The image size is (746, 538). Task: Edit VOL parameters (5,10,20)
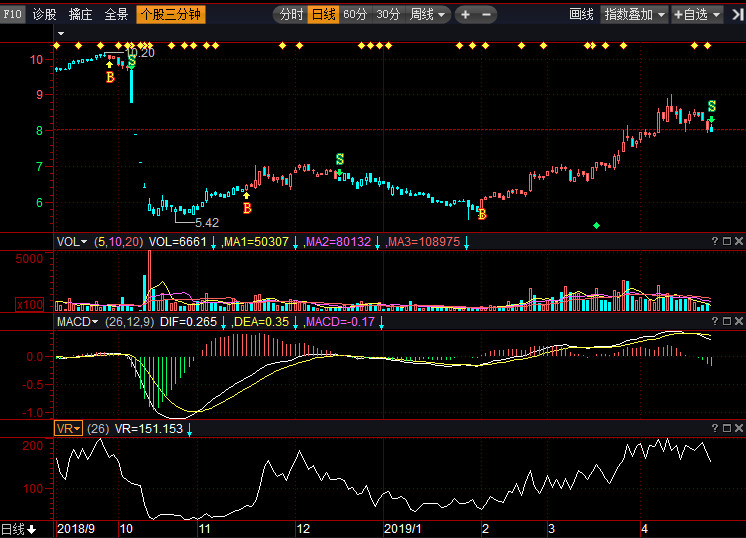click(118, 242)
